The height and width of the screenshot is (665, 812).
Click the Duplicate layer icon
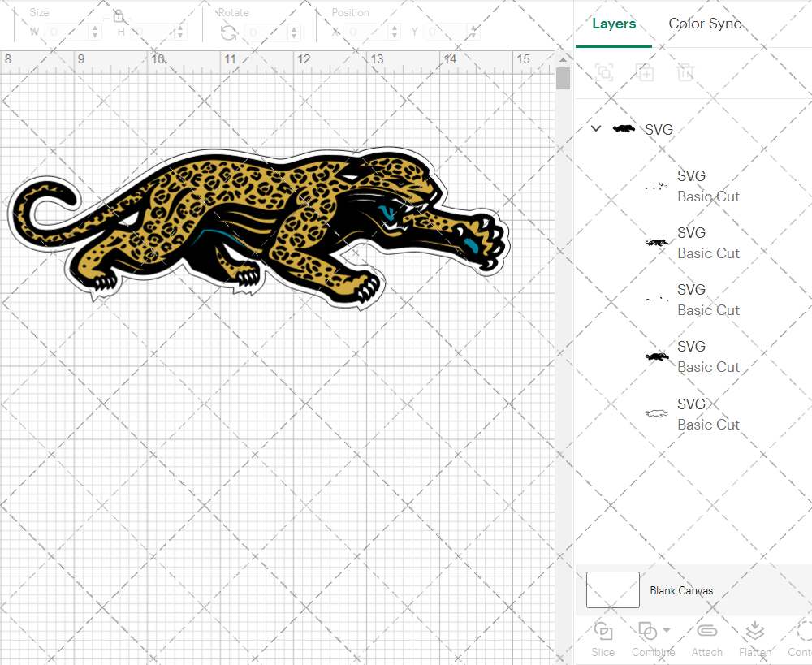645,72
